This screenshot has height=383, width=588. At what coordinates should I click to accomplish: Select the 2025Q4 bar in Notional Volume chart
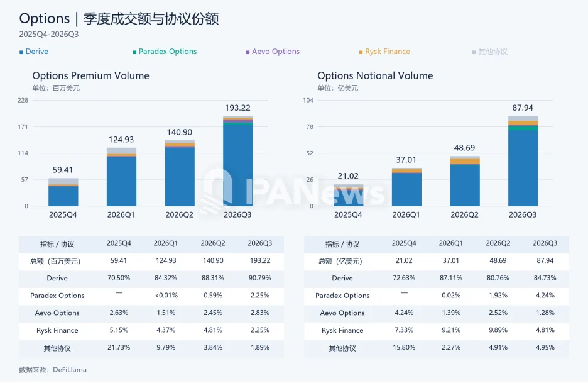(x=349, y=195)
